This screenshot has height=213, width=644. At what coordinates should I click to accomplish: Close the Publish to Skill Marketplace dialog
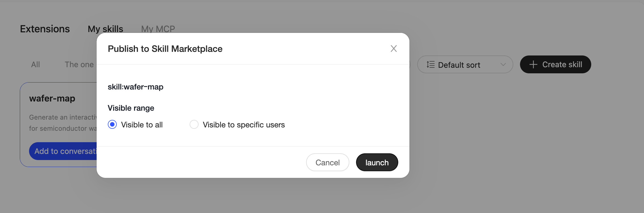(394, 49)
